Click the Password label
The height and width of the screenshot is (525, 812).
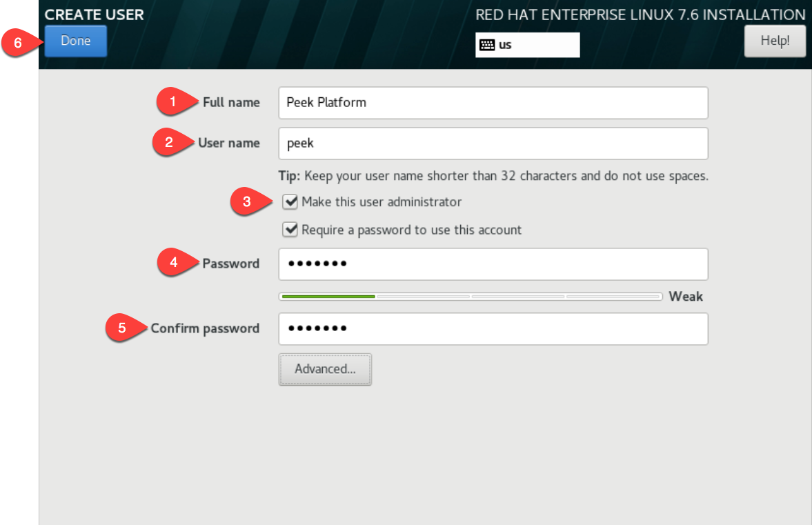click(231, 264)
